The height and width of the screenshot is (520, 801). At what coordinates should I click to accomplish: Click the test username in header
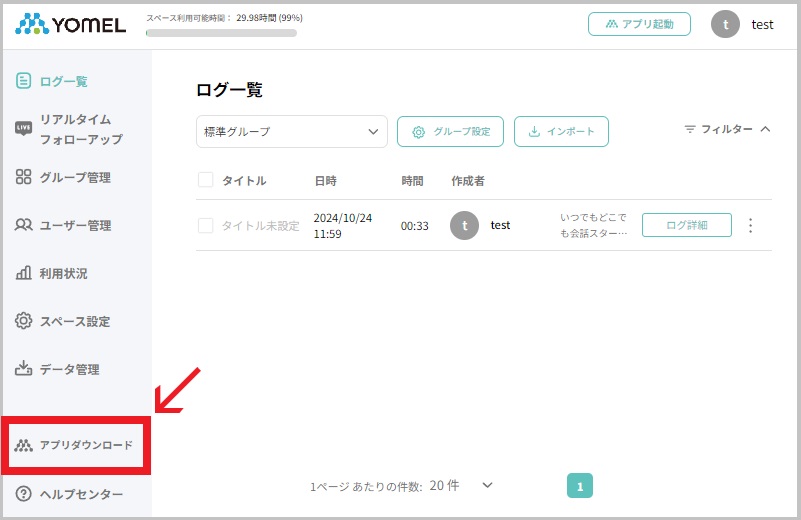coord(762,25)
